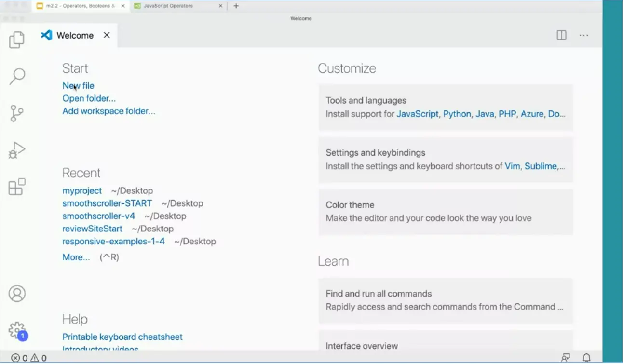Click the Open folder... link
This screenshot has width=623, height=364.
[x=89, y=98]
